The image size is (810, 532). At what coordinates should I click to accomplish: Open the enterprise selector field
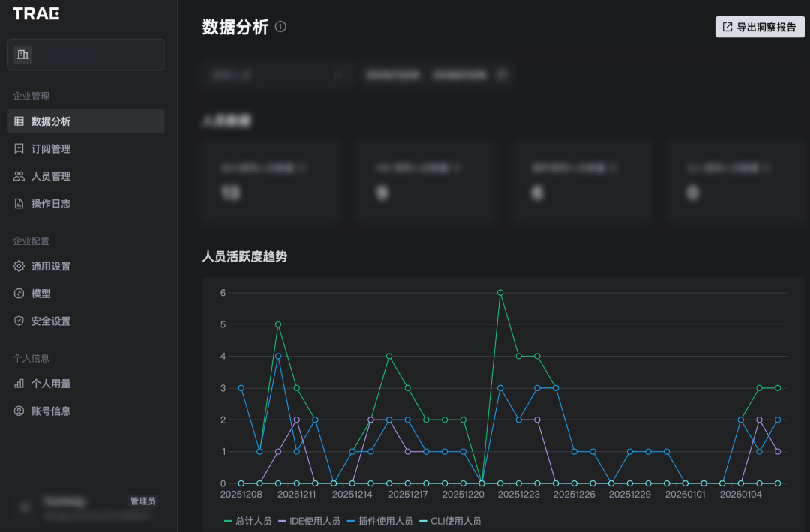pos(85,55)
